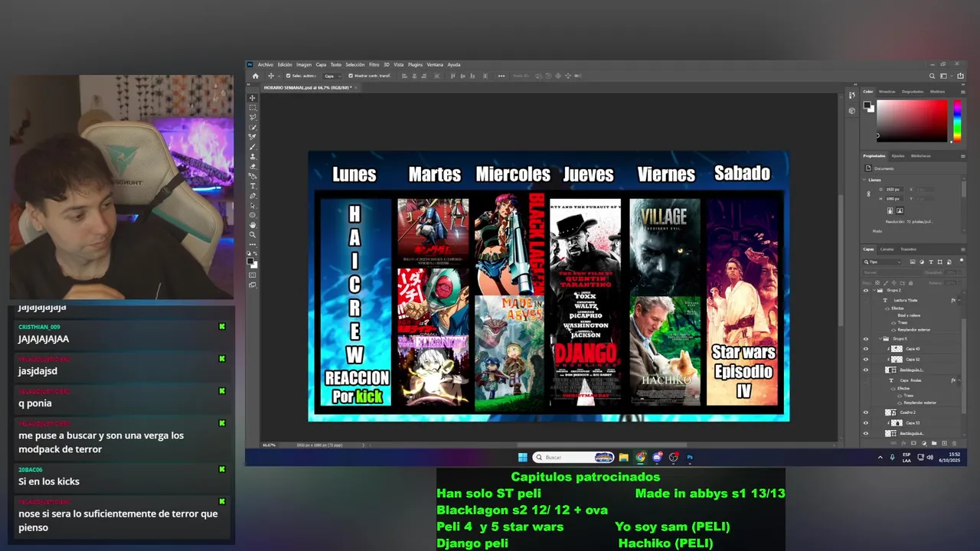The width and height of the screenshot is (980, 551).
Task: Select the Horizontal Type tool
Action: (253, 186)
